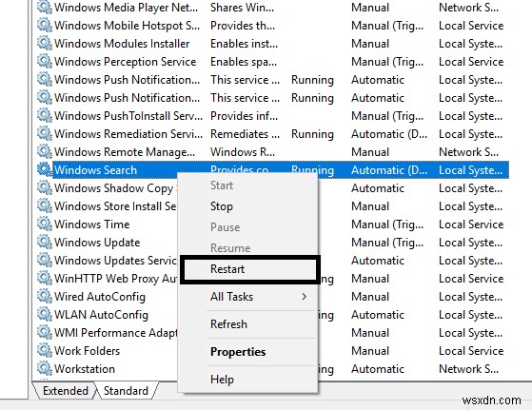Click Local Service log-on of Windows Perception
532x410 pixels.
coord(471,62)
